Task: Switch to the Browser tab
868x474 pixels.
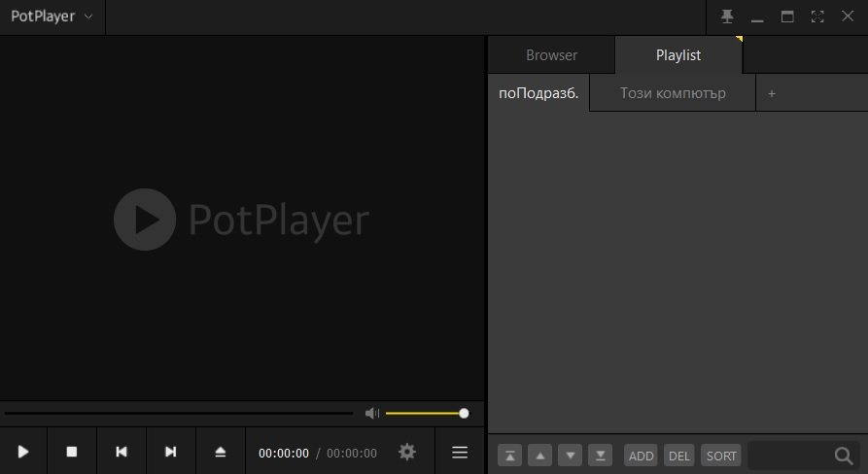Action: (x=551, y=55)
